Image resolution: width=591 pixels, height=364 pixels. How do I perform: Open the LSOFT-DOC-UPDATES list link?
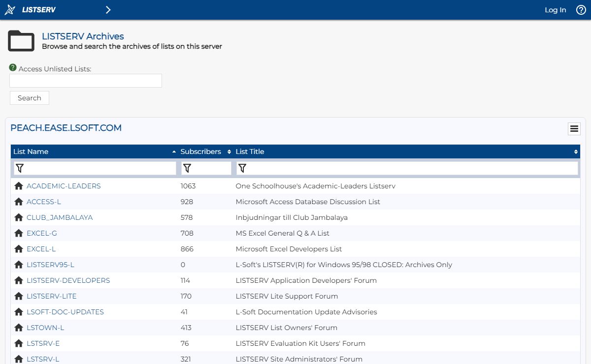[65, 312]
